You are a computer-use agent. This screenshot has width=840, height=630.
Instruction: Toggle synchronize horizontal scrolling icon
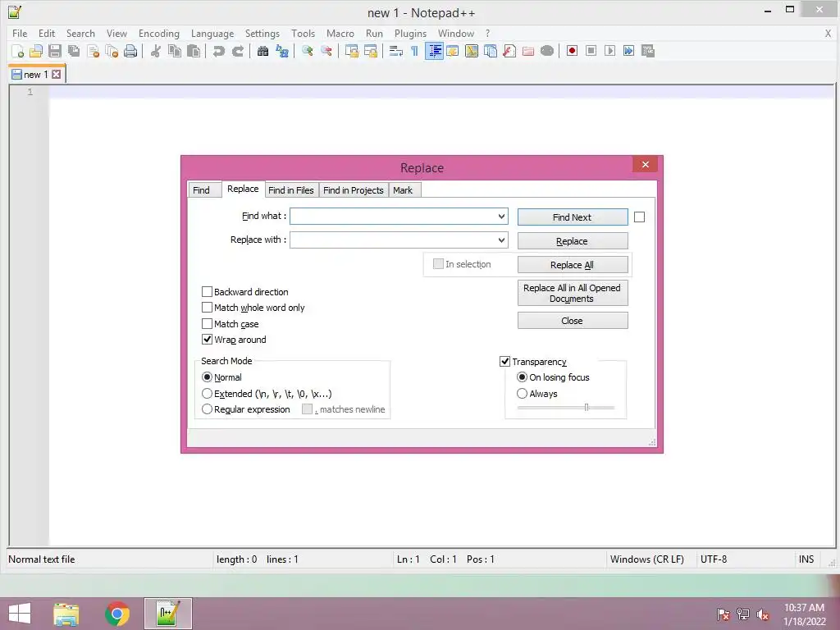coord(370,51)
